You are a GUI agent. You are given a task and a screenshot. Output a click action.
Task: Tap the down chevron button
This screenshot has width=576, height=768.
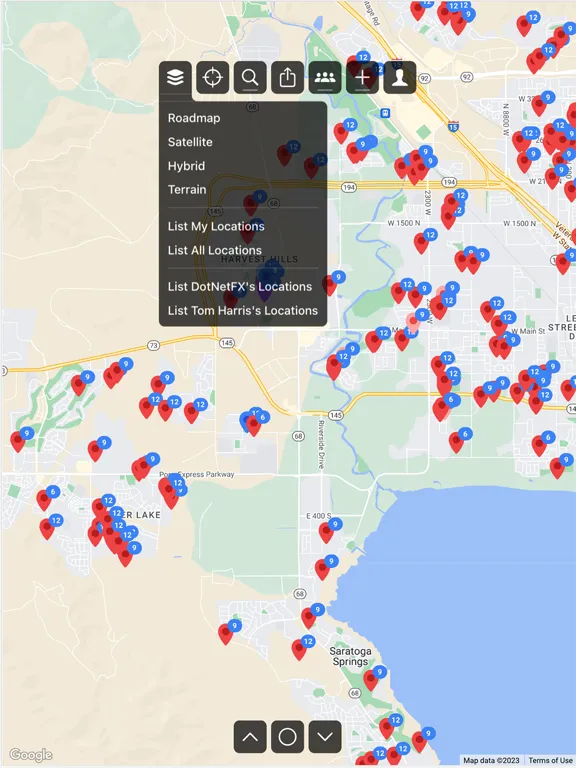(325, 737)
